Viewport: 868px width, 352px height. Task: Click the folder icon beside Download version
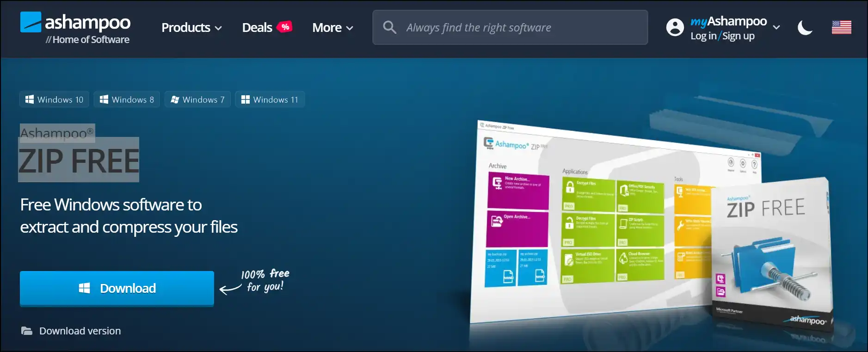[27, 331]
